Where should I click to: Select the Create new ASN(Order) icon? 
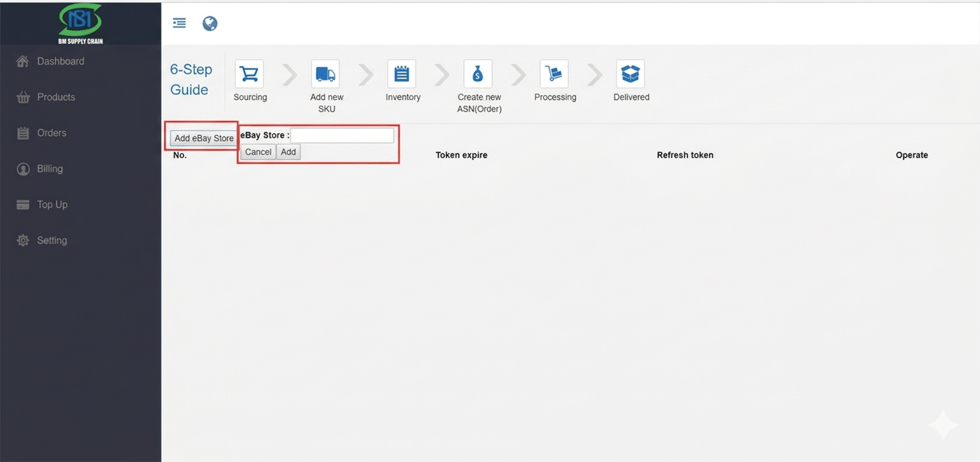[x=478, y=73]
